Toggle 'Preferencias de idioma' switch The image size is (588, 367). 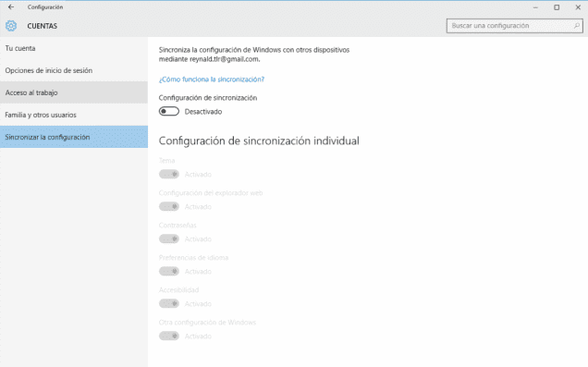click(x=169, y=271)
